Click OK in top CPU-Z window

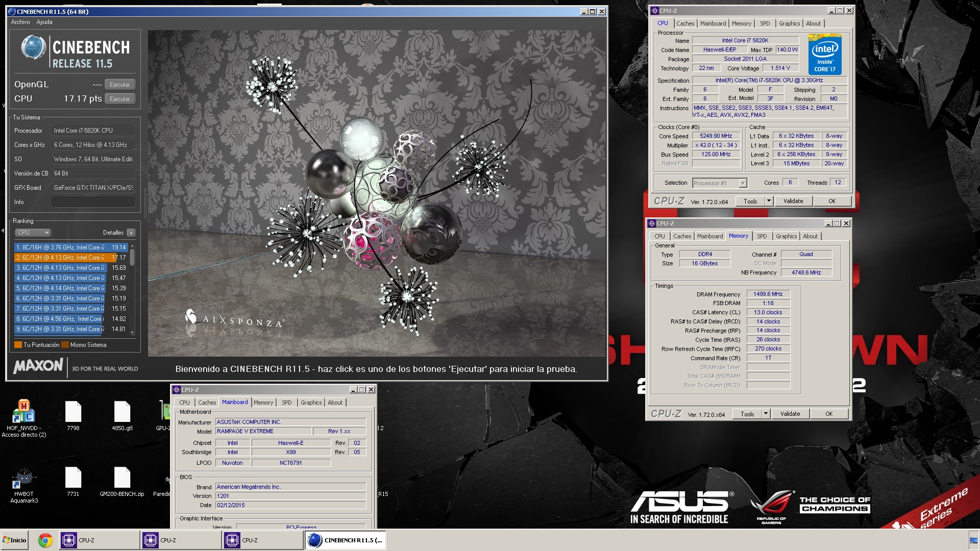(x=832, y=201)
